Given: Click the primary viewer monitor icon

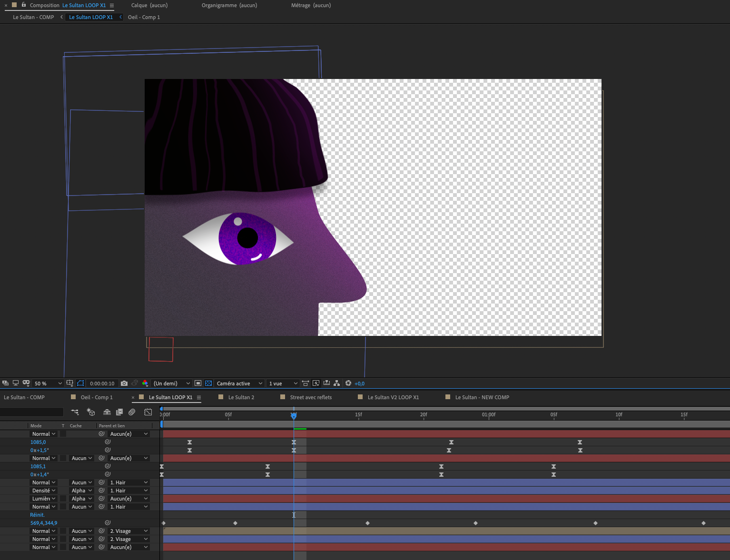Looking at the screenshot, I should pyautogui.click(x=16, y=383).
